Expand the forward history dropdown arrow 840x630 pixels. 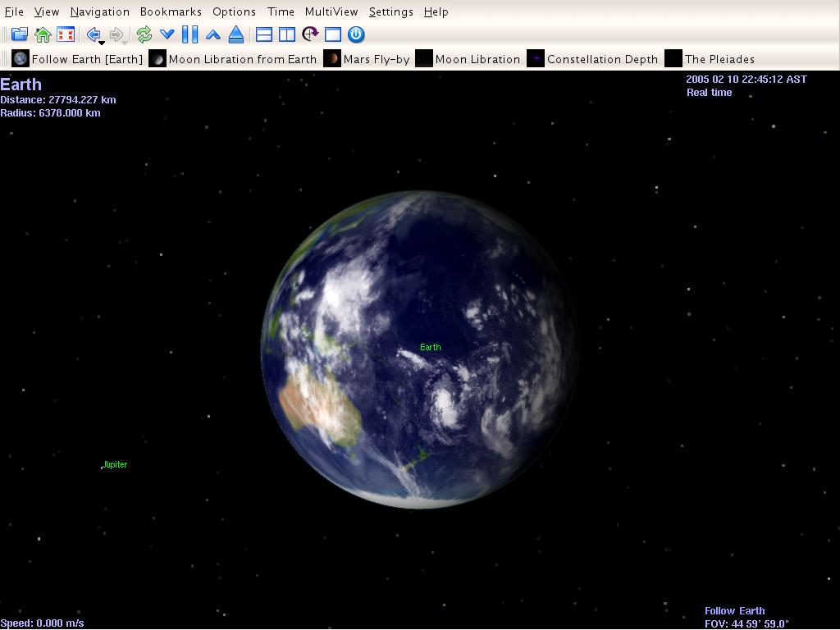pos(125,42)
